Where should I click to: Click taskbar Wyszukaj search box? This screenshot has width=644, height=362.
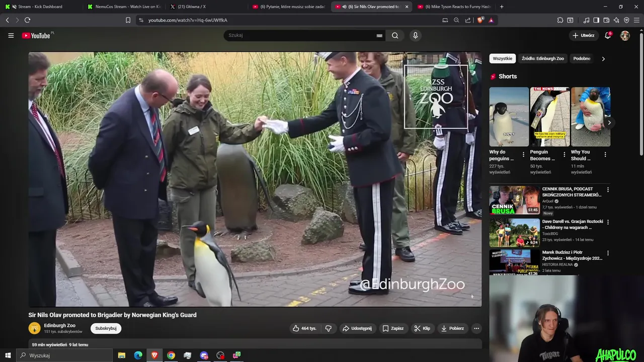[x=65, y=355]
